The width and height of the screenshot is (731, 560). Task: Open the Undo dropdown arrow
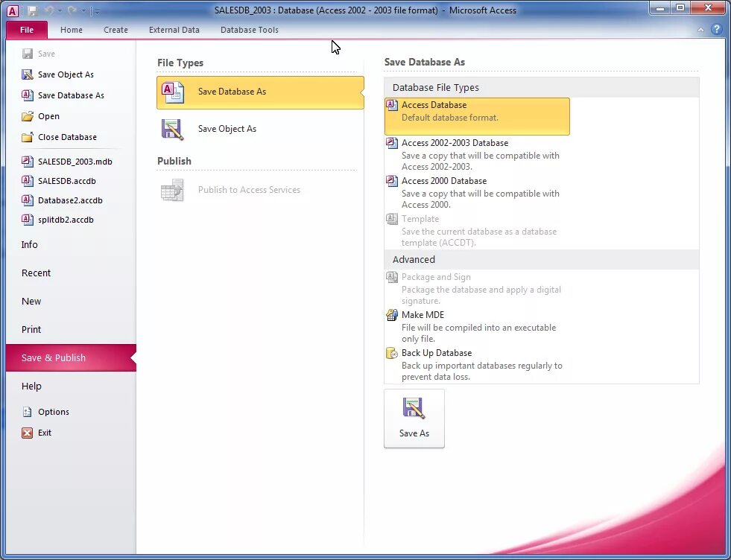60,10
